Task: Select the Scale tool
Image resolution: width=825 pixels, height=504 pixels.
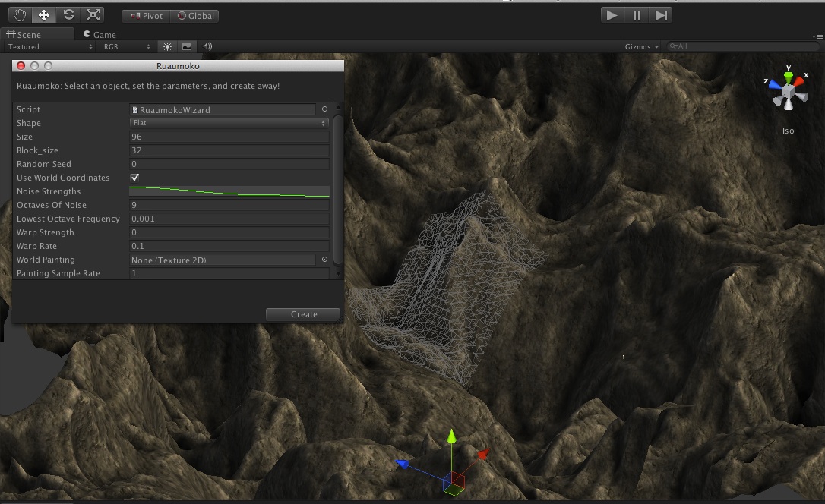Action: [93, 14]
